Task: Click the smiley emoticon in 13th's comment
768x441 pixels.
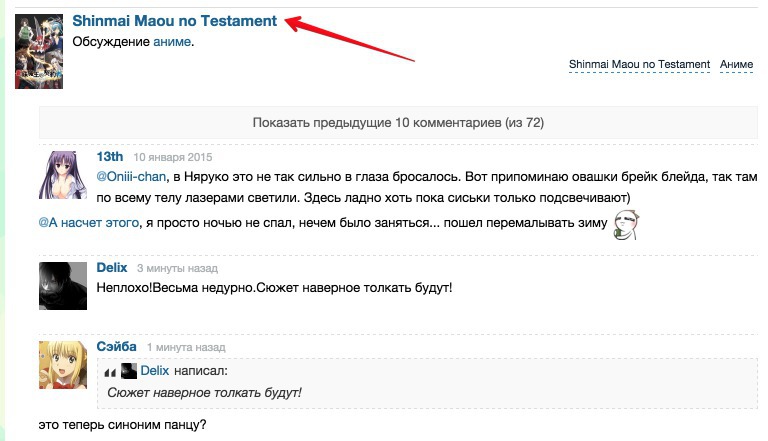Action: [x=625, y=225]
